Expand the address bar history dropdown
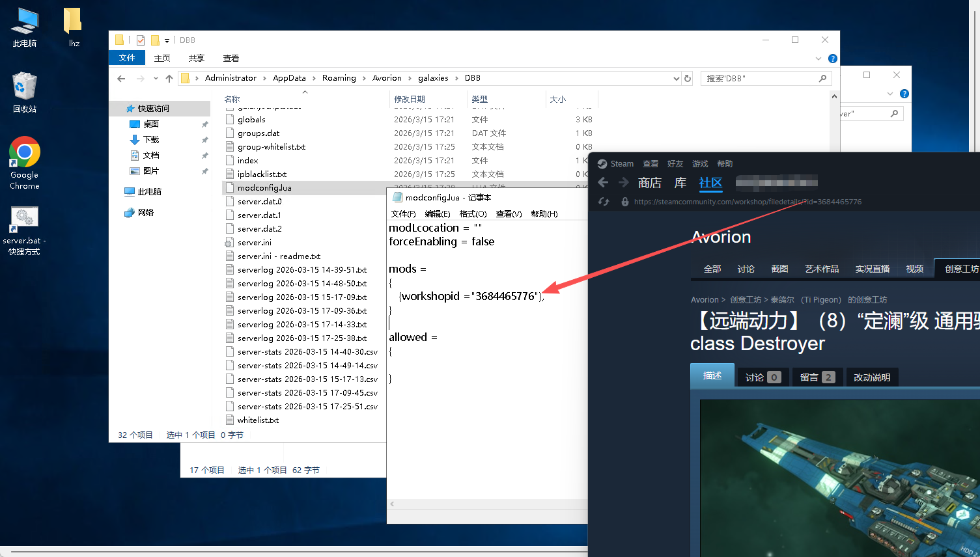 tap(676, 78)
